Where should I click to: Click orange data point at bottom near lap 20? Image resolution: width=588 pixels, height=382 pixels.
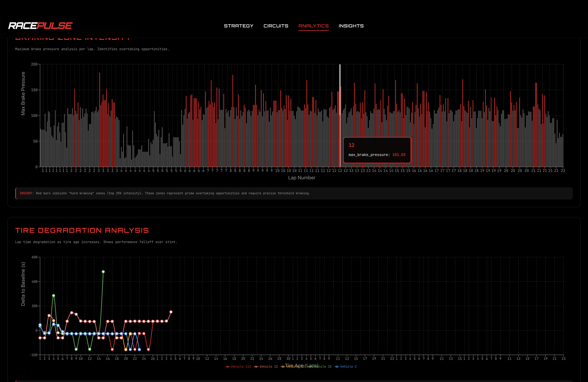click(x=126, y=349)
